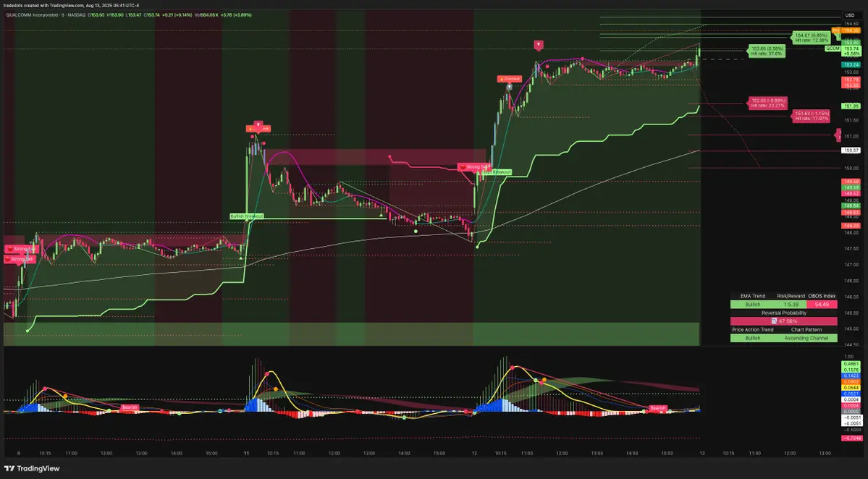This screenshot has height=479, width=868.
Task: Click the orange 154.30 price label
Action: click(x=851, y=31)
